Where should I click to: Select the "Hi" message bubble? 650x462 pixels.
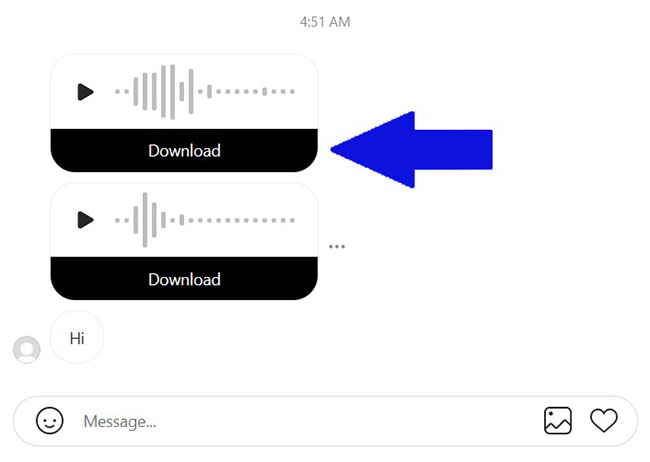[77, 338]
